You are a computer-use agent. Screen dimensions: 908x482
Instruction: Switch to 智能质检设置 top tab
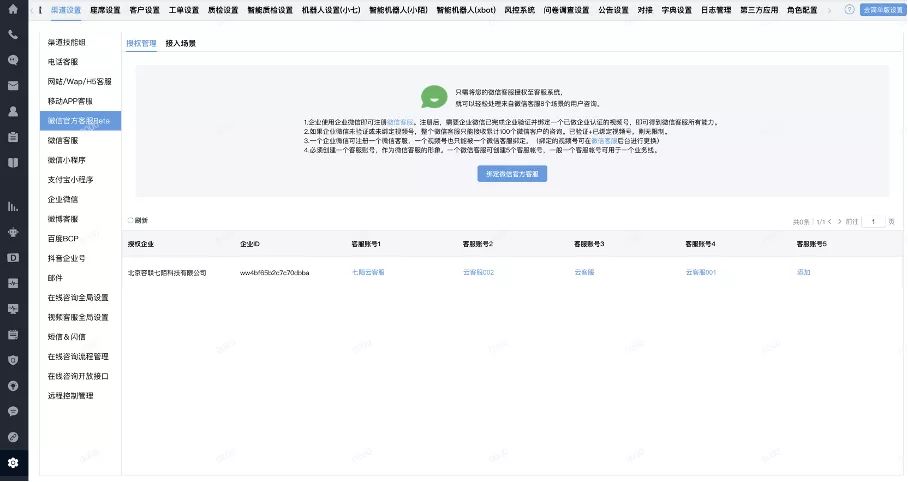pos(270,10)
